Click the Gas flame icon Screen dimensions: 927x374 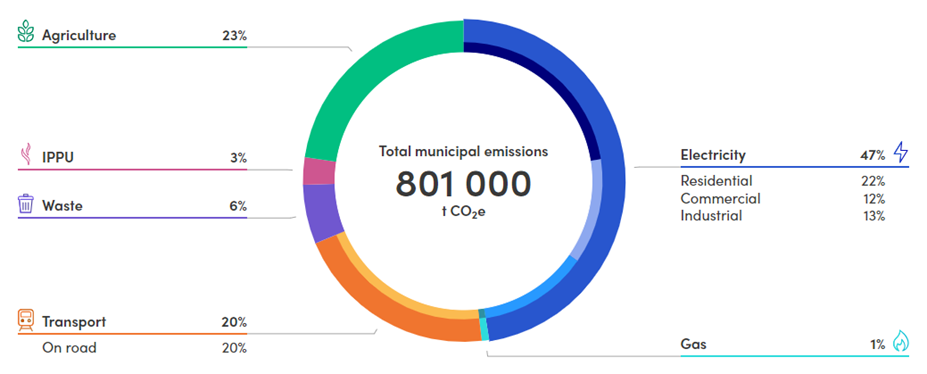(x=900, y=342)
